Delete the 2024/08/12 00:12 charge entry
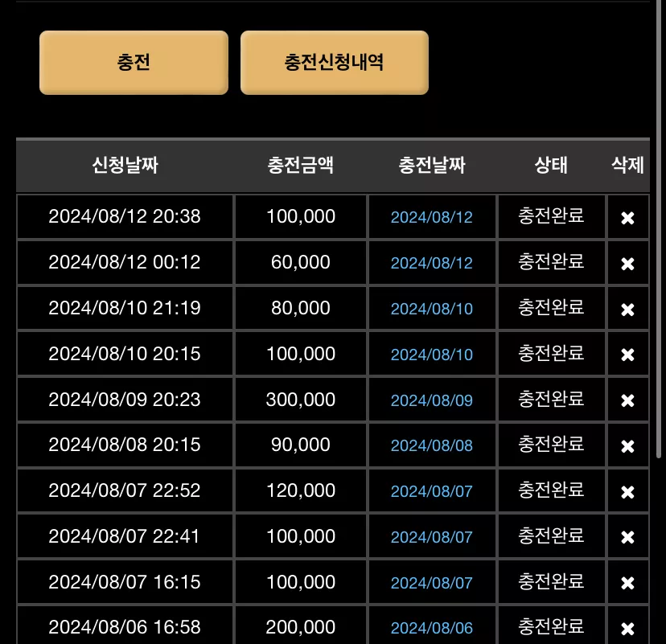This screenshot has width=666, height=644. (627, 264)
